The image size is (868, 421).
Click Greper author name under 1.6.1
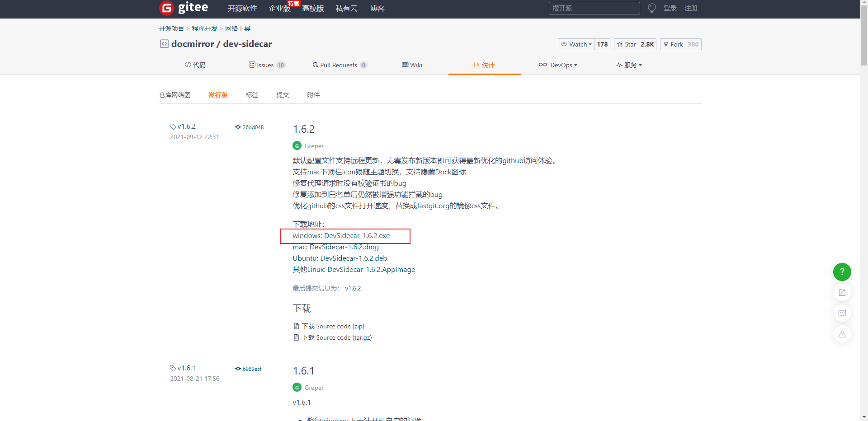point(314,388)
